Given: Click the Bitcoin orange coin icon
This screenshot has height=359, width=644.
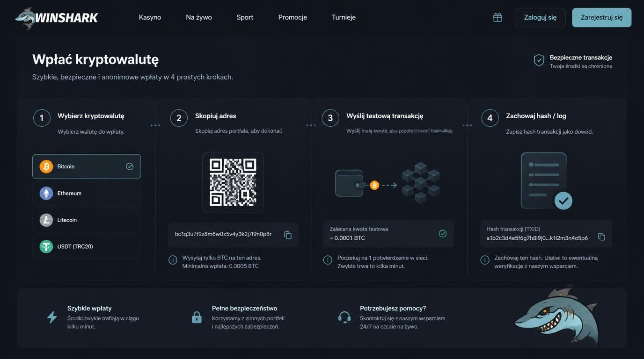Looking at the screenshot, I should coord(46,166).
